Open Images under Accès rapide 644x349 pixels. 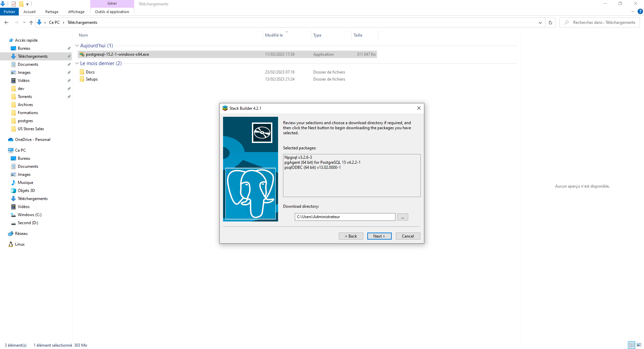[x=24, y=72]
